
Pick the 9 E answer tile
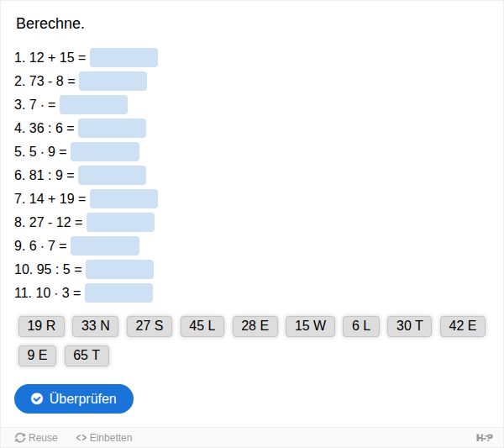[37, 356]
